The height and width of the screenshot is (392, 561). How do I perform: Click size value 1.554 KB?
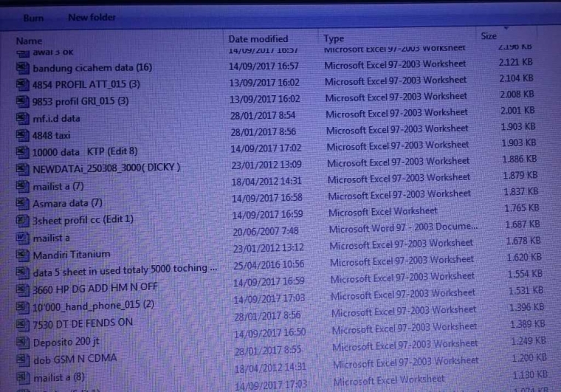coord(525,274)
